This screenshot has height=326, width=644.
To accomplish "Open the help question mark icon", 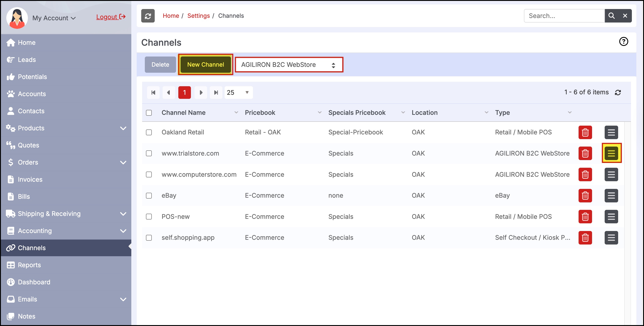I will pyautogui.click(x=623, y=42).
